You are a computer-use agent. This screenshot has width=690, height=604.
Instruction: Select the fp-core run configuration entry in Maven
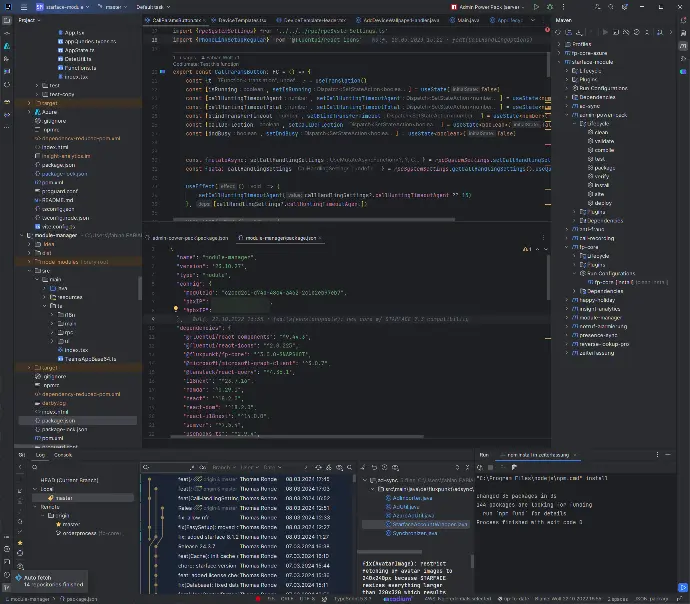pyautogui.click(x=628, y=282)
